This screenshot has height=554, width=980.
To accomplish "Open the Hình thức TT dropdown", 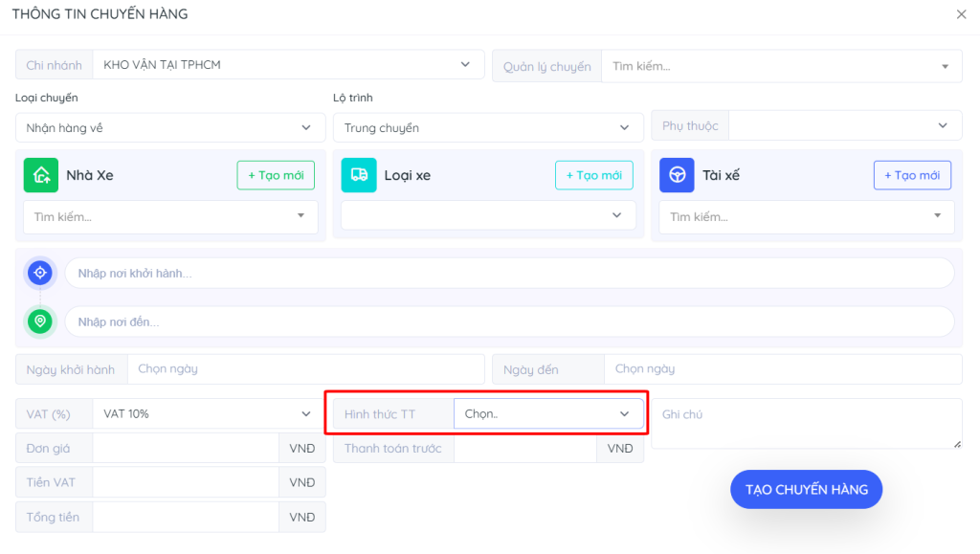I will [547, 414].
